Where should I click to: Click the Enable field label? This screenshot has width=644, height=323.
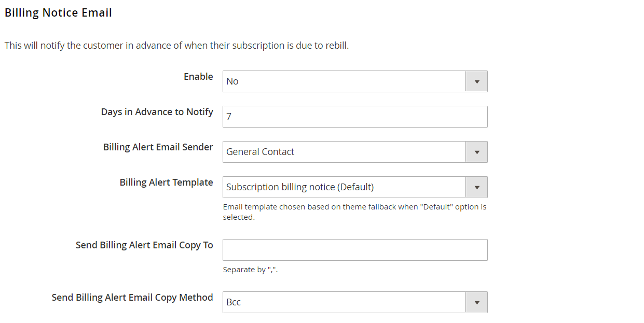[x=198, y=77]
